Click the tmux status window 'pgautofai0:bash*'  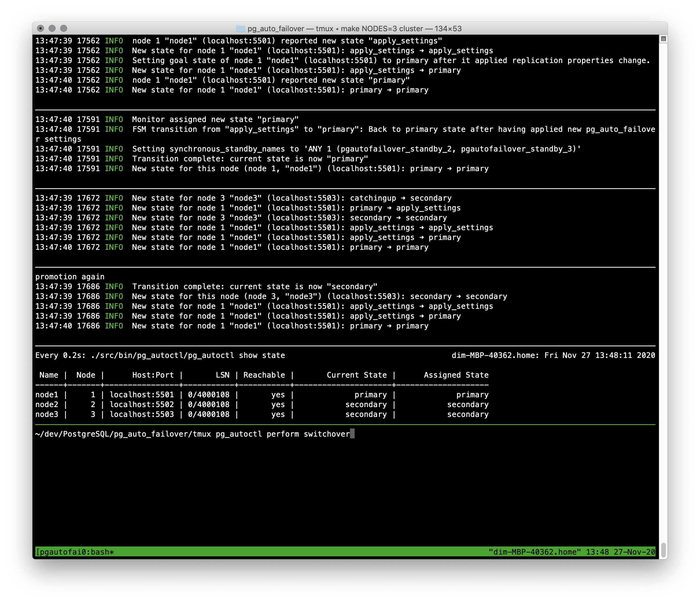coord(75,552)
